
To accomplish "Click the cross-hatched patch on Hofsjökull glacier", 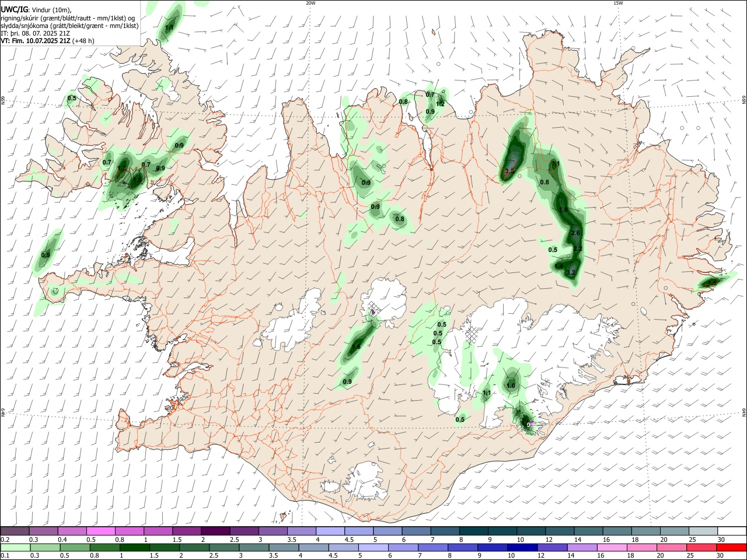I will click(374, 308).
